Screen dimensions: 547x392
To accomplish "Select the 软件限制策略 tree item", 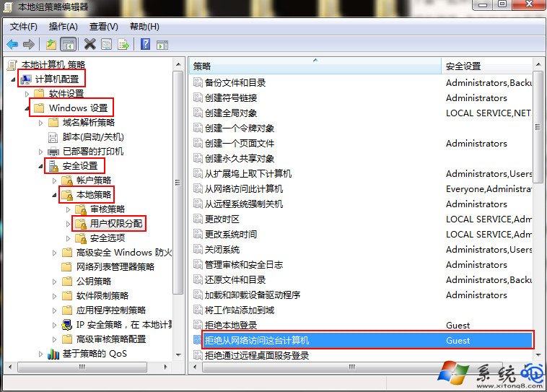I will 102,296.
